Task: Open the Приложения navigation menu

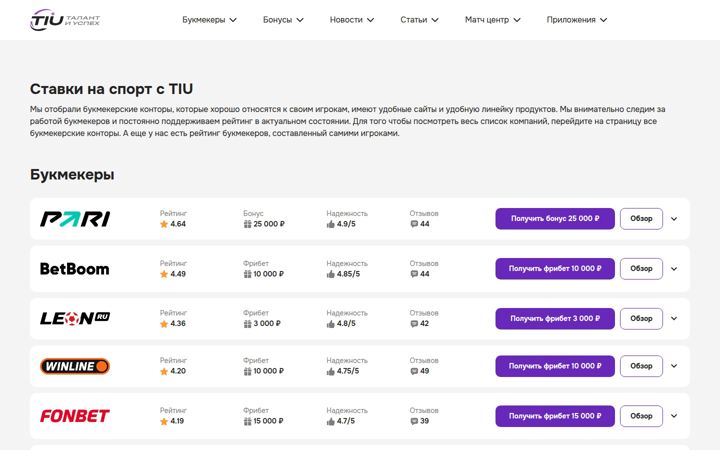Action: pos(577,20)
